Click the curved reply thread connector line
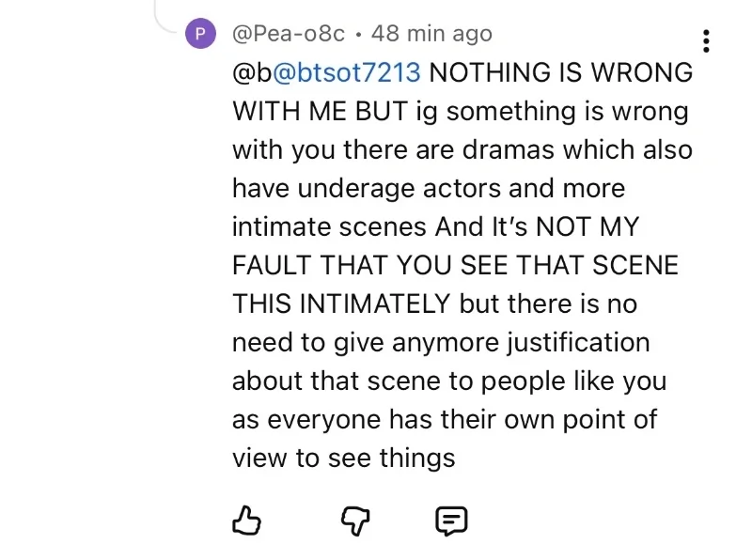This screenshot has height=560, width=752. tap(167, 19)
